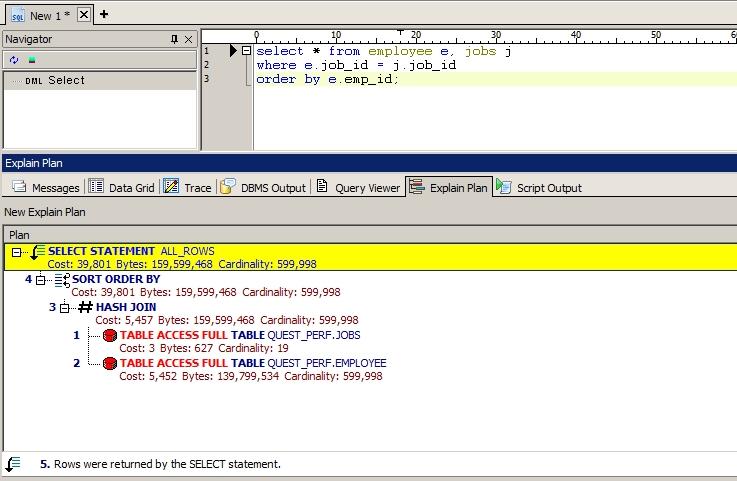This screenshot has height=481, width=737.
Task: Click the Navigator refresh icon
Action: 14,60
